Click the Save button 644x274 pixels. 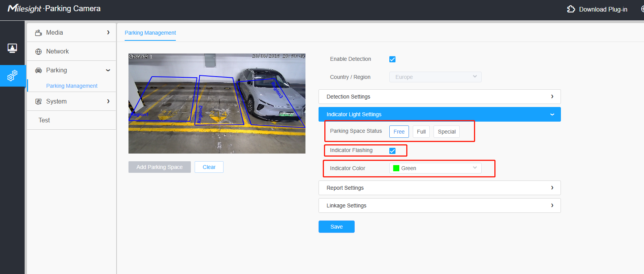pos(337,227)
